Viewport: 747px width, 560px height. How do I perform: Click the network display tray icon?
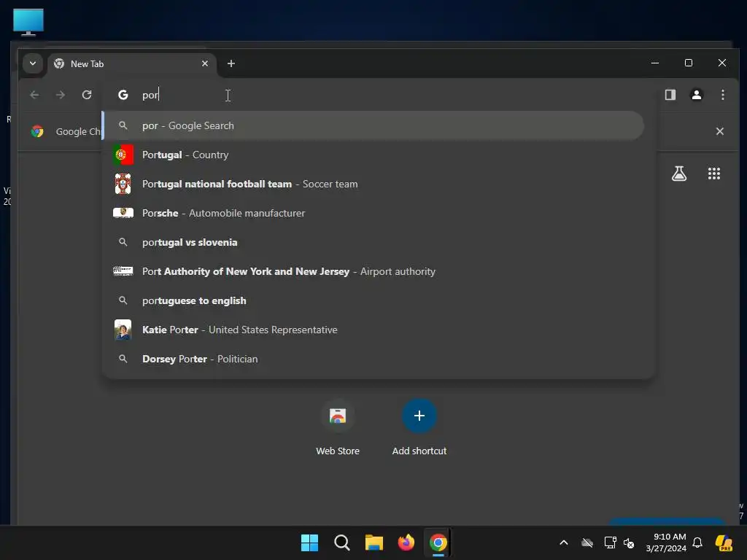point(611,542)
